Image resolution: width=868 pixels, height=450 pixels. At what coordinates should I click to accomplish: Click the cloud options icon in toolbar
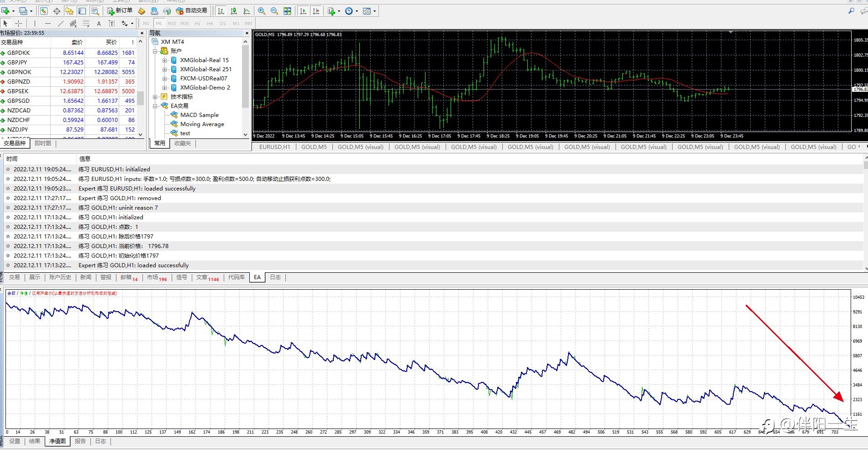pyautogui.click(x=154, y=11)
